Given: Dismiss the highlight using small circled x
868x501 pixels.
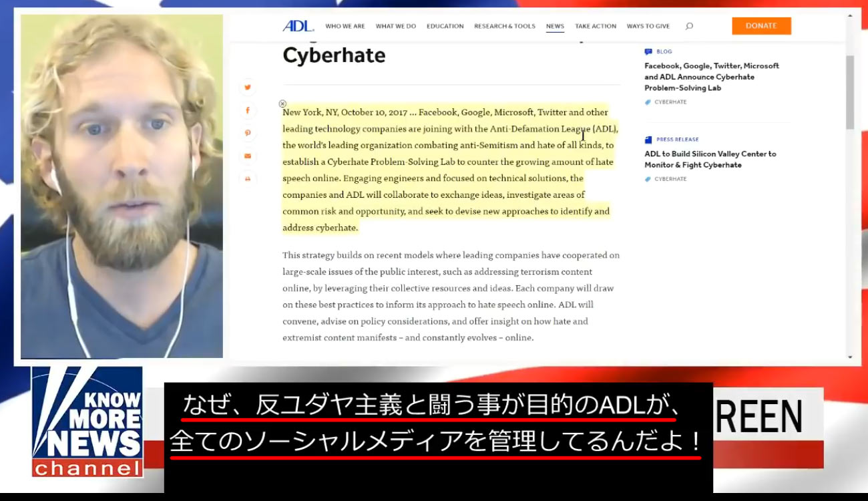Looking at the screenshot, I should [282, 104].
